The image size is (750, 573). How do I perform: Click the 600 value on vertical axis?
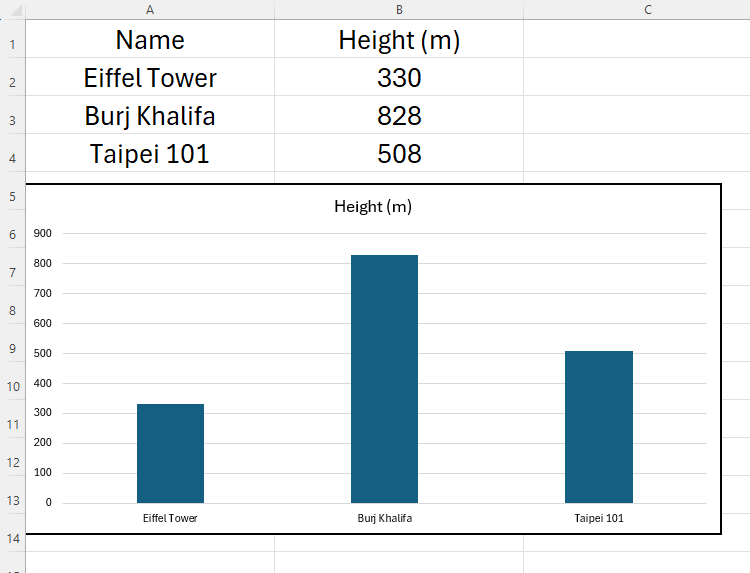[43, 323]
